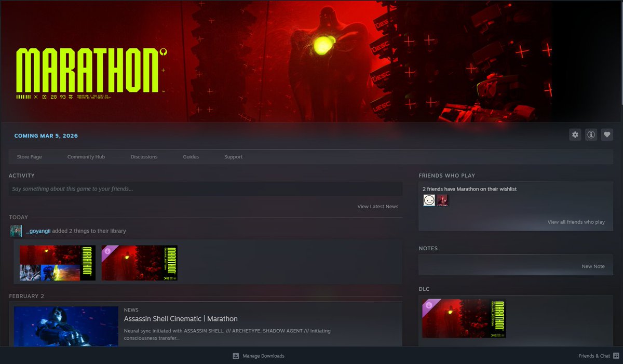
Task: Click _goyangii's profile avatar
Action: [x=16, y=231]
